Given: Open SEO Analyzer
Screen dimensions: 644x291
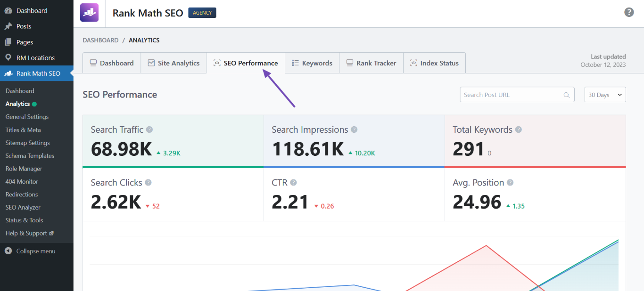Looking at the screenshot, I should [x=23, y=207].
